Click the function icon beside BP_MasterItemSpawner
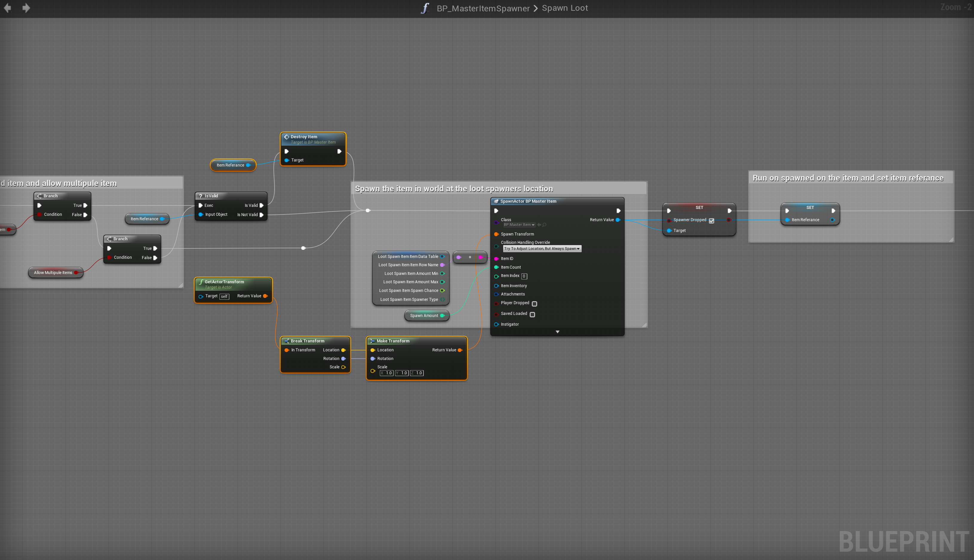The width and height of the screenshot is (974, 560). [425, 8]
